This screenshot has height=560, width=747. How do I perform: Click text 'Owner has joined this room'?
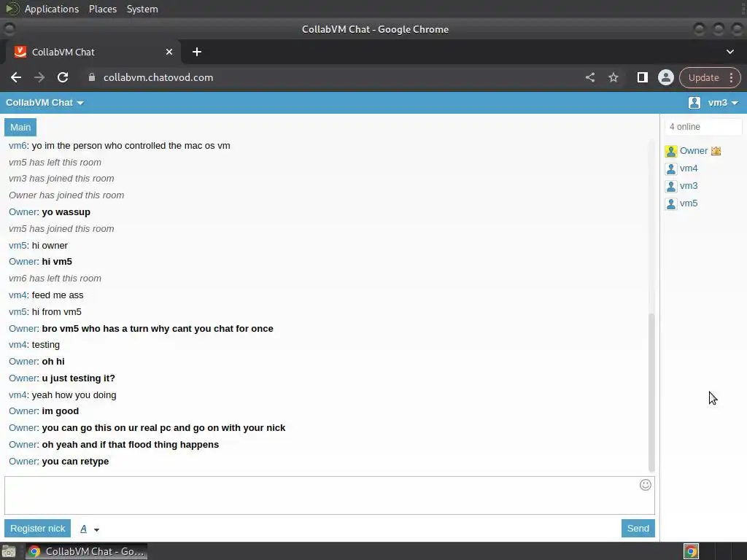[66, 195]
